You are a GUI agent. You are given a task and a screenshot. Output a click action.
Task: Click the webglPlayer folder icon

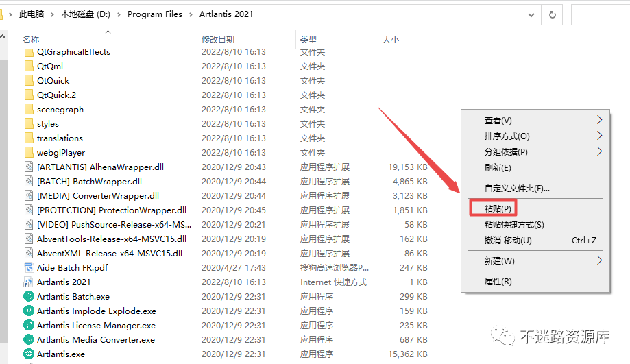pyautogui.click(x=29, y=153)
